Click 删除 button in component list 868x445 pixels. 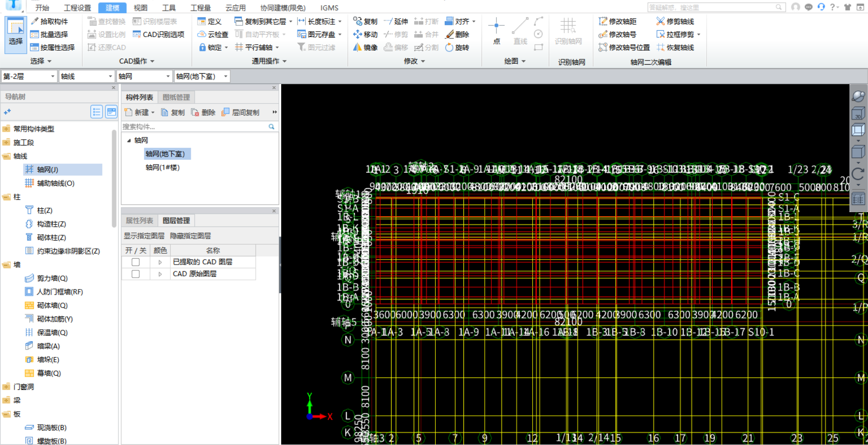203,113
